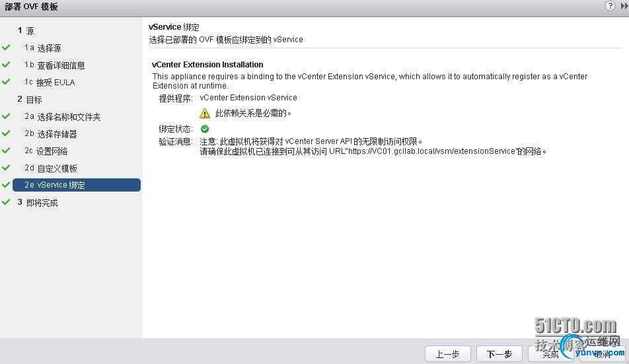
Task: Click the vService 绑定 page heading
Action: (174, 27)
